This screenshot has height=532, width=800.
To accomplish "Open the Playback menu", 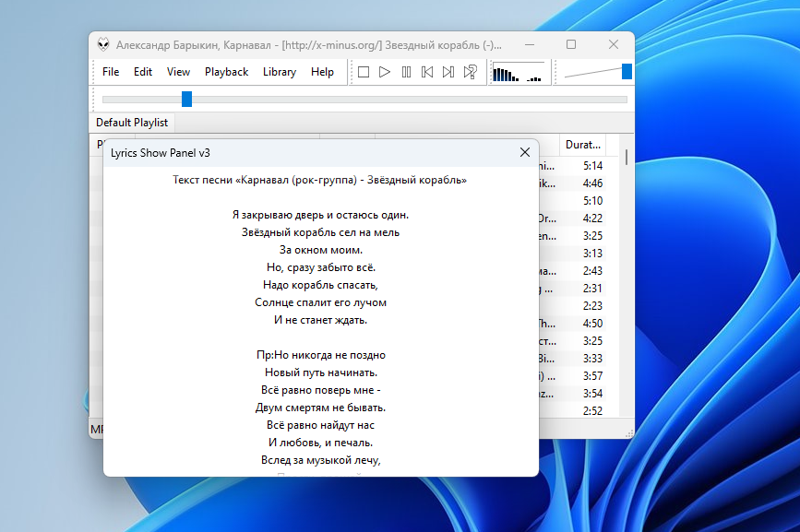I will pos(227,72).
